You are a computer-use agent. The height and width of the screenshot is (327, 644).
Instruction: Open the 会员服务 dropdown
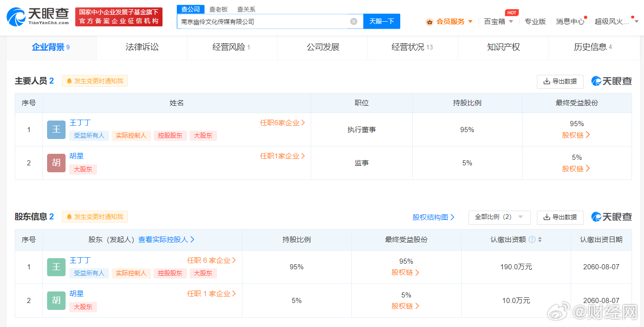(x=470, y=22)
